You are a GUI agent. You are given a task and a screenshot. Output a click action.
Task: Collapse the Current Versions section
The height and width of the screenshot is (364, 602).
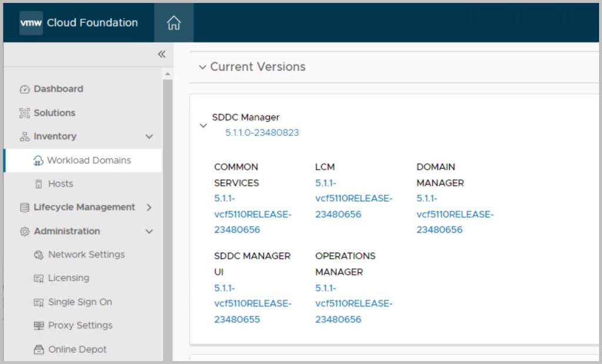[203, 67]
